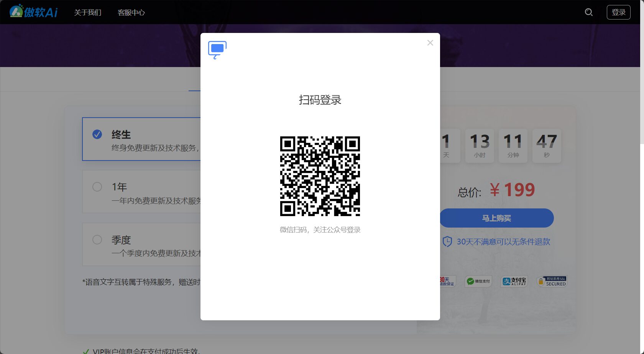This screenshot has width=644, height=354.
Task: Click the 登录 button
Action: (618, 12)
